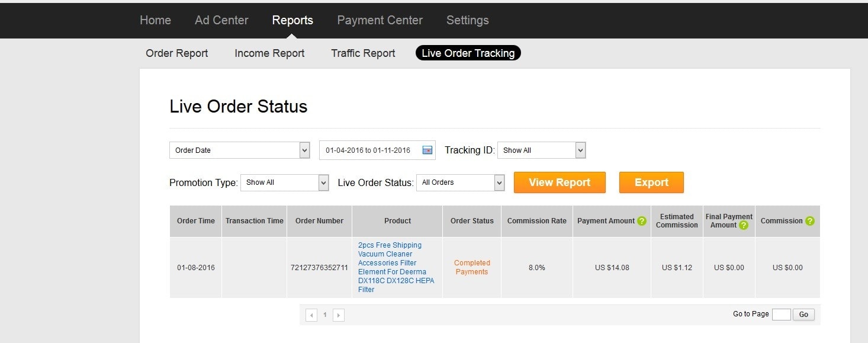This screenshot has width=868, height=343.
Task: Switch to the Income Report tab
Action: pyautogui.click(x=269, y=53)
